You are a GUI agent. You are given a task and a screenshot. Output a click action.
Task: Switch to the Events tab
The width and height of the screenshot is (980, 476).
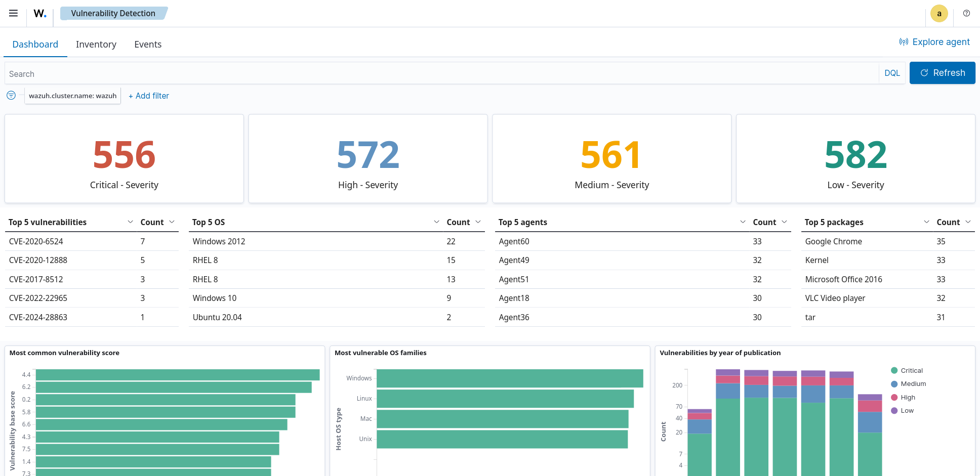(147, 45)
